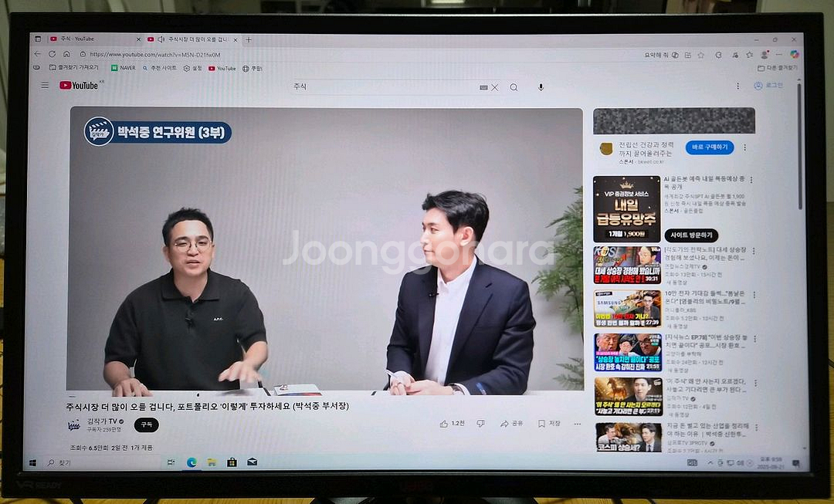Click the search input containing 주식

[382, 87]
